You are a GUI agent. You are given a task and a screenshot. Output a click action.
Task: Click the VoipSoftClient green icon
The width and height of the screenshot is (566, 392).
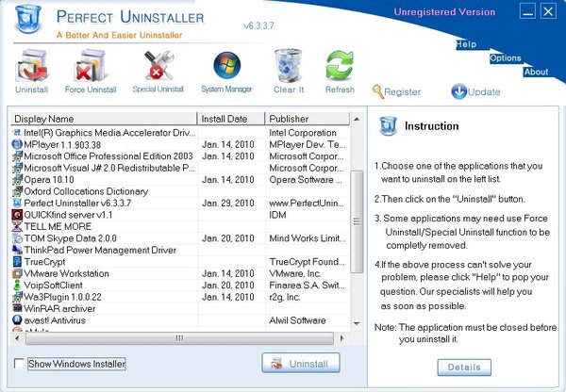point(17,285)
